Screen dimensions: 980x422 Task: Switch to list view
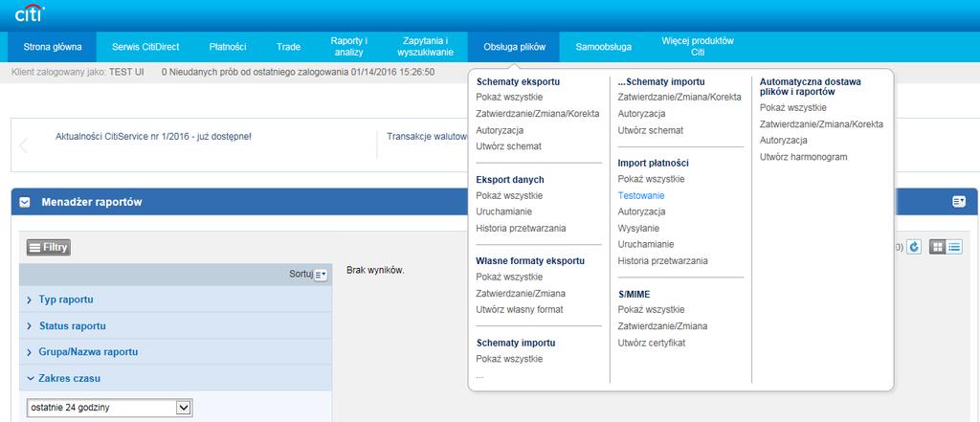954,247
